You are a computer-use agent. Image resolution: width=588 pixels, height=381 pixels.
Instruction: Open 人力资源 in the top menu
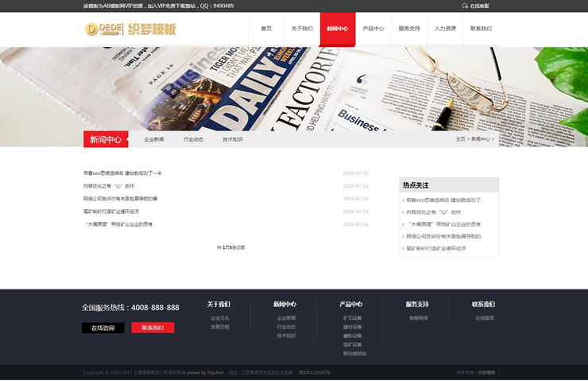445,29
